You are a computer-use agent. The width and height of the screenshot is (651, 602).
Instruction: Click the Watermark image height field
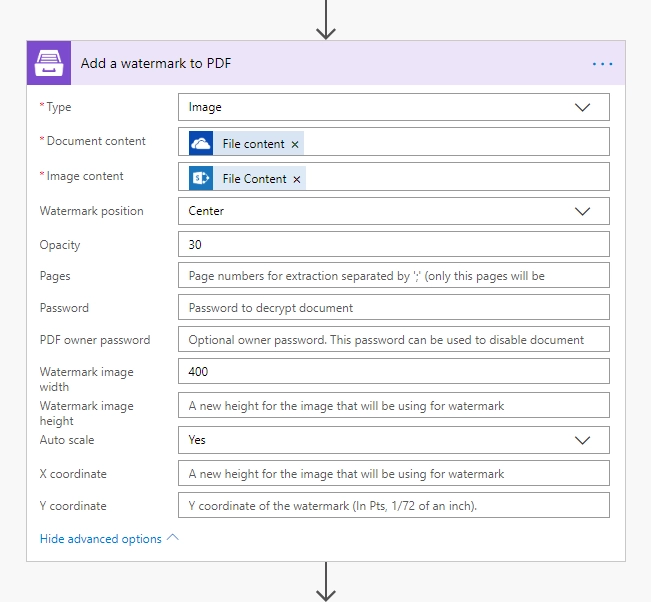pos(394,405)
